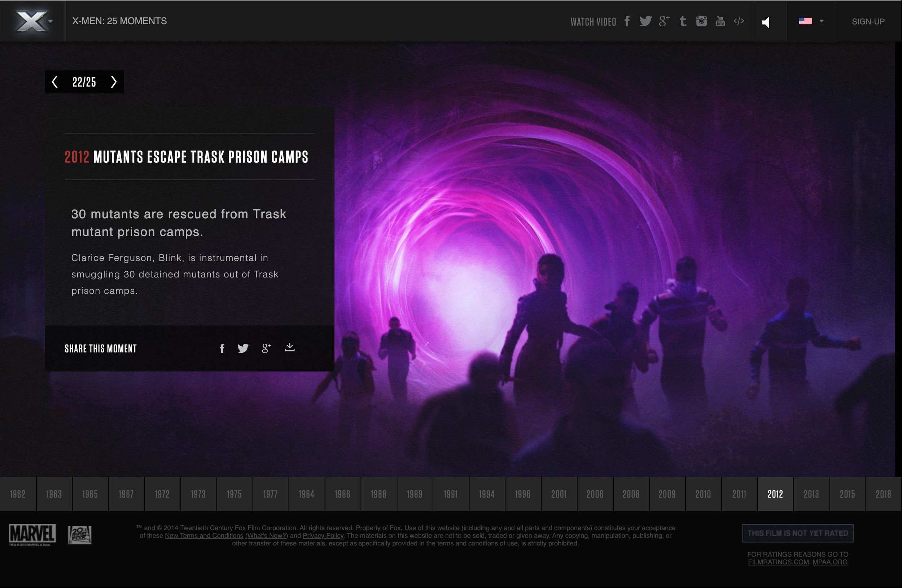Viewport: 902px width, 588px height.
Task: Open the Instagram icon in header
Action: pyautogui.click(x=701, y=21)
